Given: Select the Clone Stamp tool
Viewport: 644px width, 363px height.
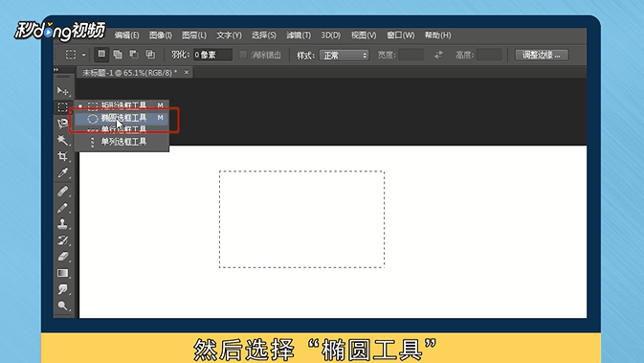Looking at the screenshot, I should click(x=62, y=224).
